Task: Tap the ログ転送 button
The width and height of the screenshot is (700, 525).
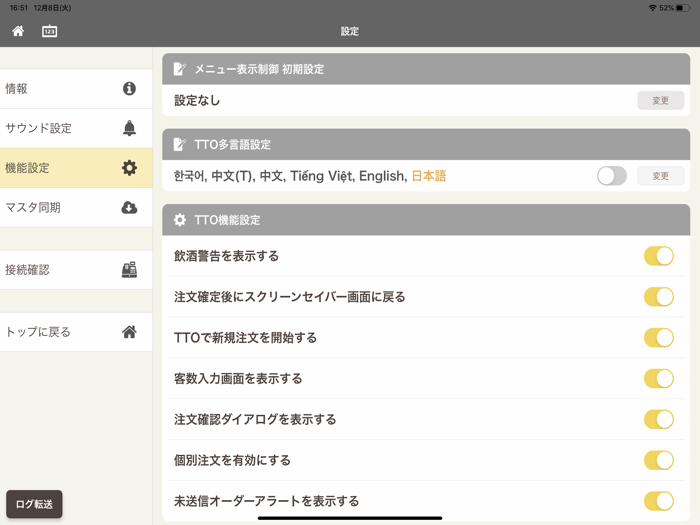Action: [x=34, y=504]
